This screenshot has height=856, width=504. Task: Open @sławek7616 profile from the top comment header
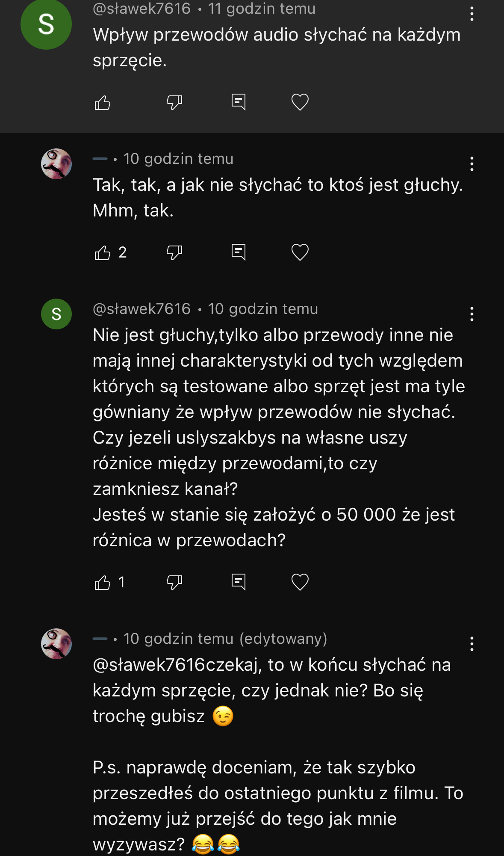(141, 9)
